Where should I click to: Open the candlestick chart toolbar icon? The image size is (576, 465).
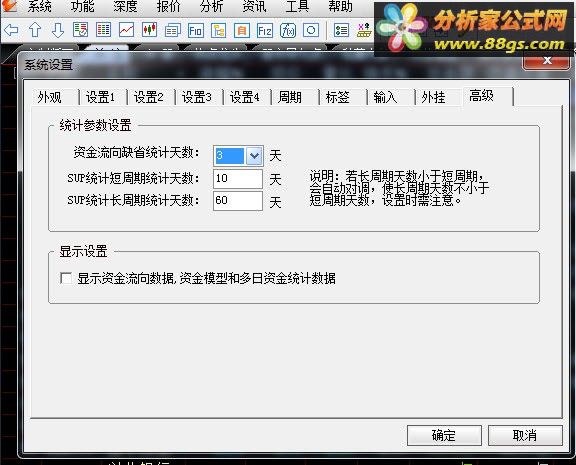tap(149, 30)
